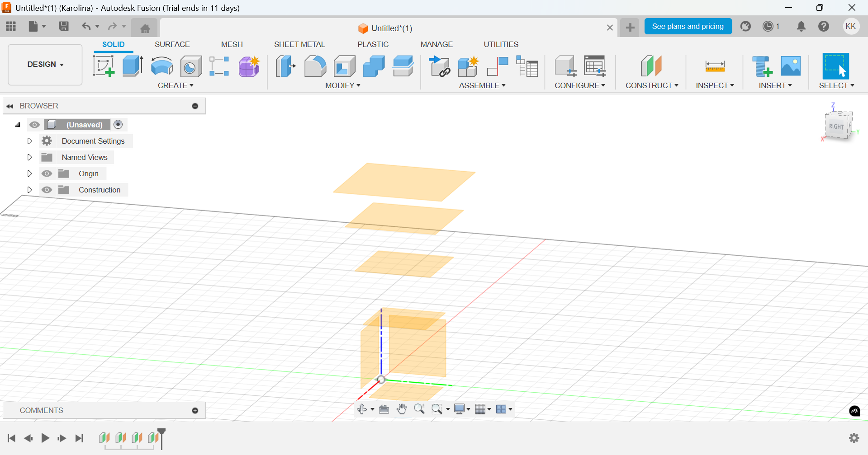Image resolution: width=868 pixels, height=455 pixels.
Task: Open the Help question mark
Action: pos(824,26)
